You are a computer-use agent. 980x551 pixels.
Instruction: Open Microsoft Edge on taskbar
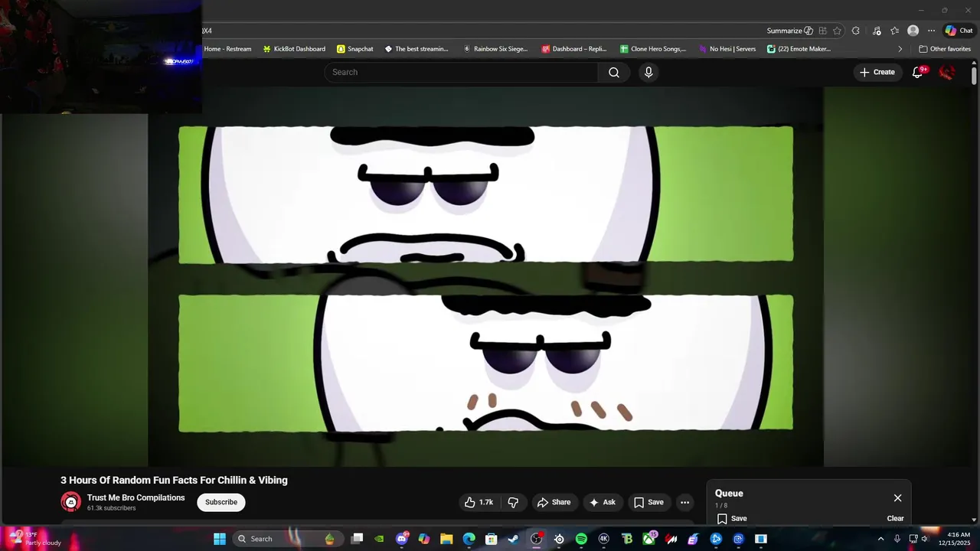point(469,539)
